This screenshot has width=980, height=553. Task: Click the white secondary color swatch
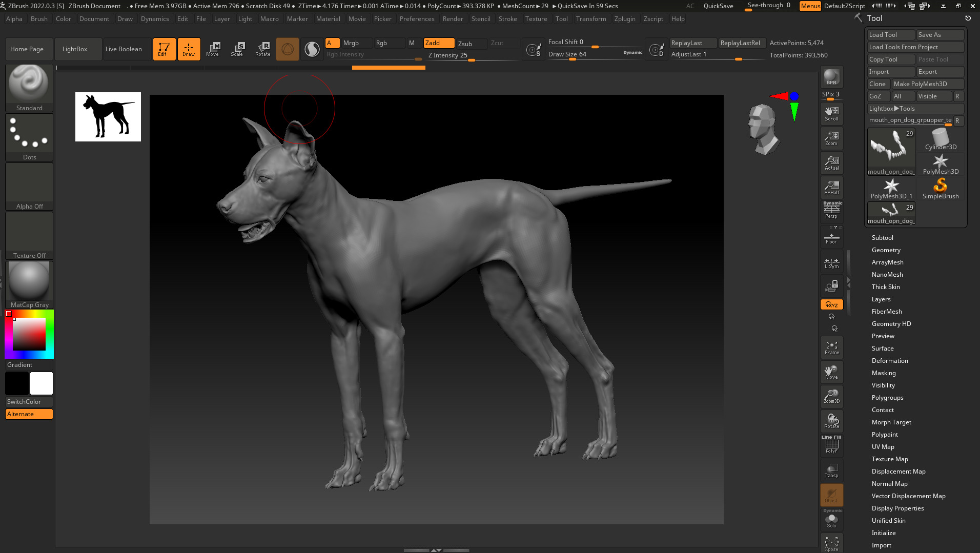(x=42, y=383)
